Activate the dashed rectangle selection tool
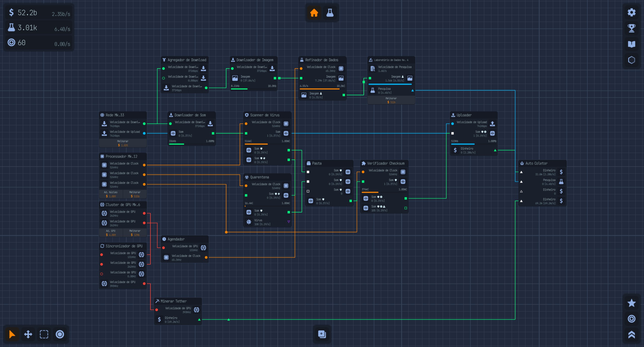This screenshot has width=644, height=347. click(44, 334)
